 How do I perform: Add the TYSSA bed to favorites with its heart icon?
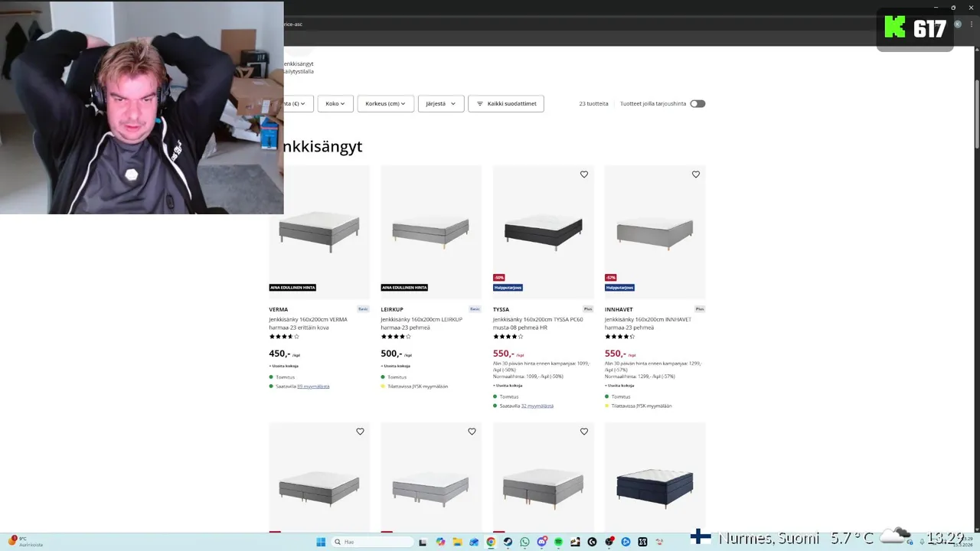coord(584,174)
